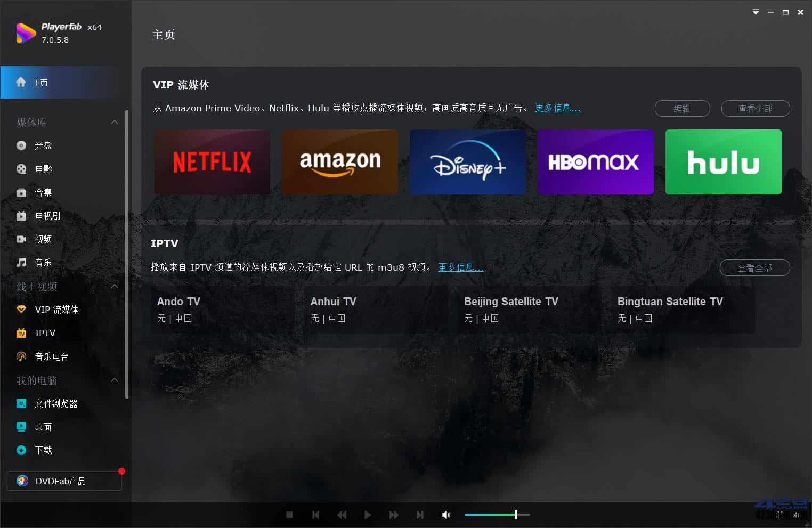Click the disc icon beside 光盘
Viewport: 812px width, 528px height.
[x=21, y=145]
